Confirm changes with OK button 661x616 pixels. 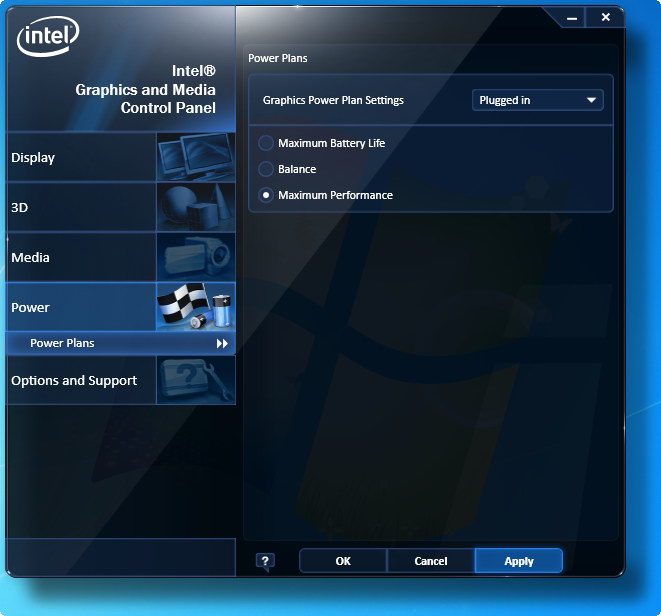pyautogui.click(x=343, y=561)
